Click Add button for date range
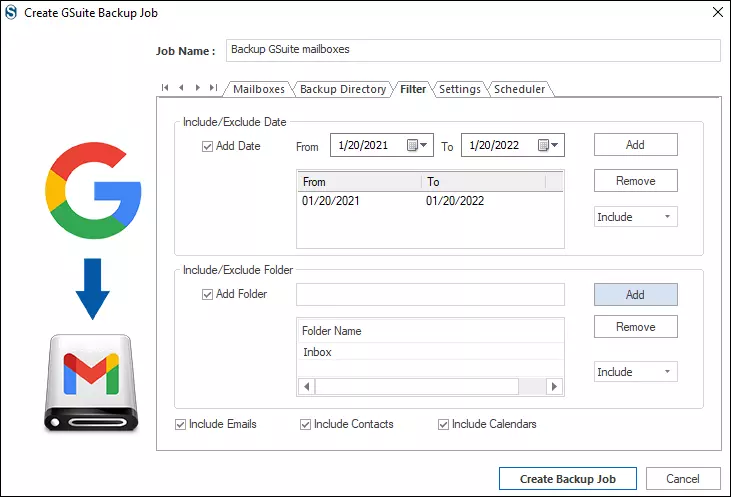 [635, 145]
